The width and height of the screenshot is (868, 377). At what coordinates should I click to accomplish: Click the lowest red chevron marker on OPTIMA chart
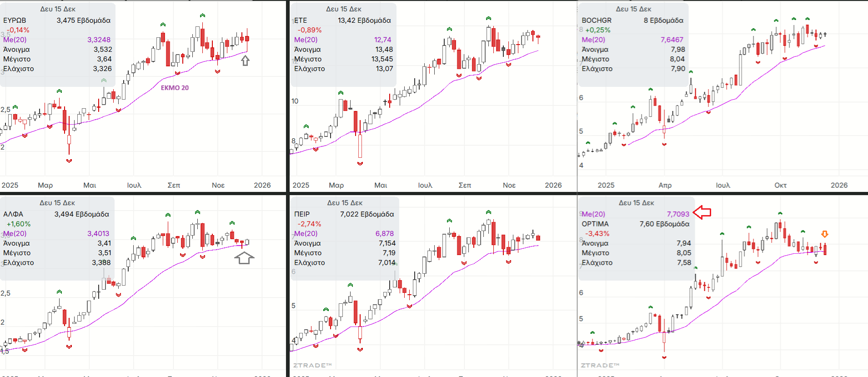pyautogui.click(x=664, y=357)
